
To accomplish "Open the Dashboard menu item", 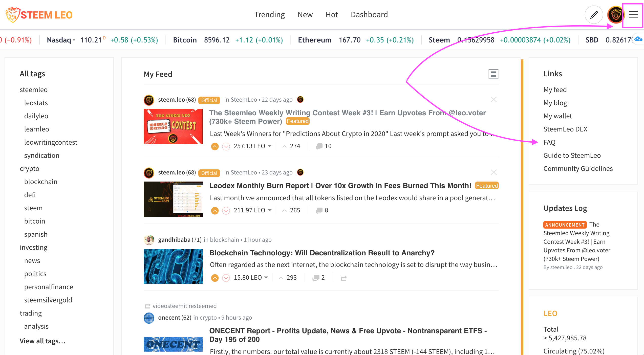I will (x=369, y=14).
